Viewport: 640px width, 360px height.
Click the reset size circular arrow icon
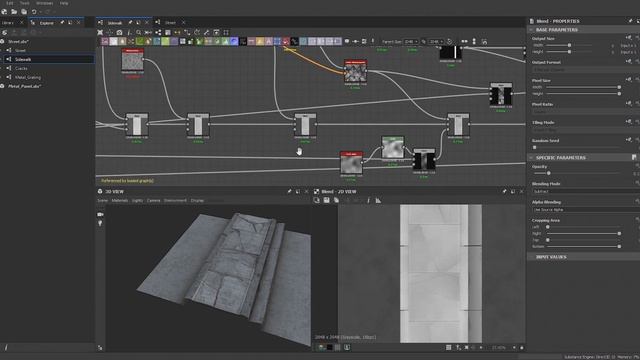point(449,42)
